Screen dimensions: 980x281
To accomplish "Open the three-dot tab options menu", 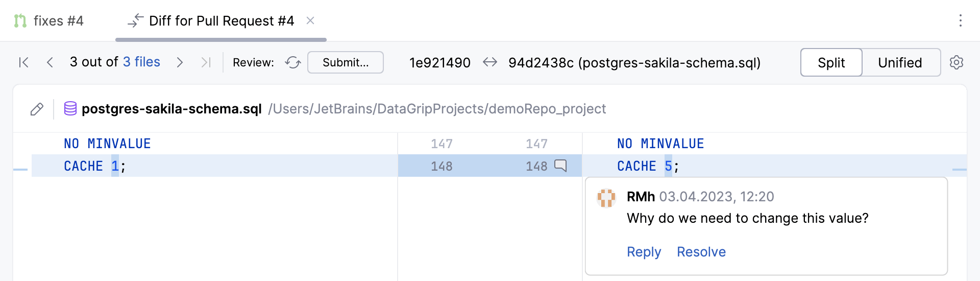I will pyautogui.click(x=960, y=20).
